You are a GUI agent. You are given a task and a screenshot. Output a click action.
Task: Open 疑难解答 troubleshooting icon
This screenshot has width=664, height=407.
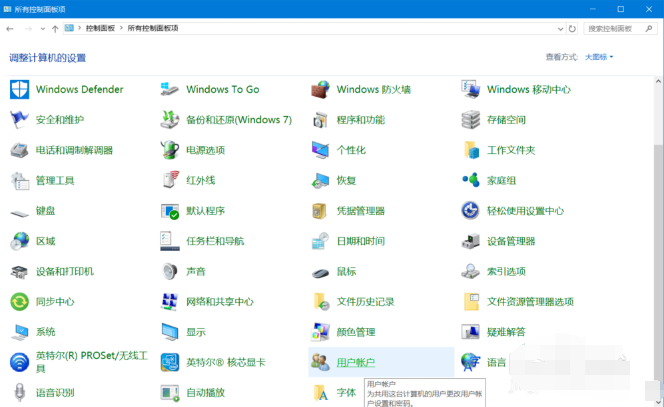click(x=471, y=331)
